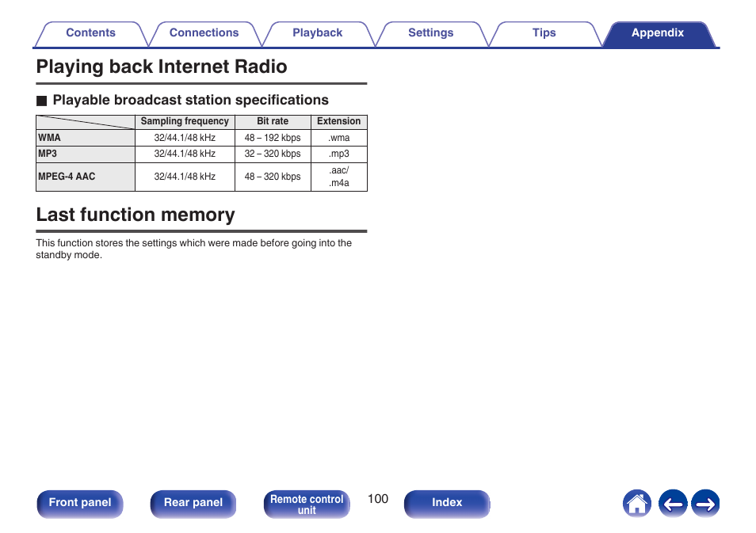The height and width of the screenshot is (533, 756).
Task: Select the 'Last function memory' heading
Action: click(x=136, y=215)
